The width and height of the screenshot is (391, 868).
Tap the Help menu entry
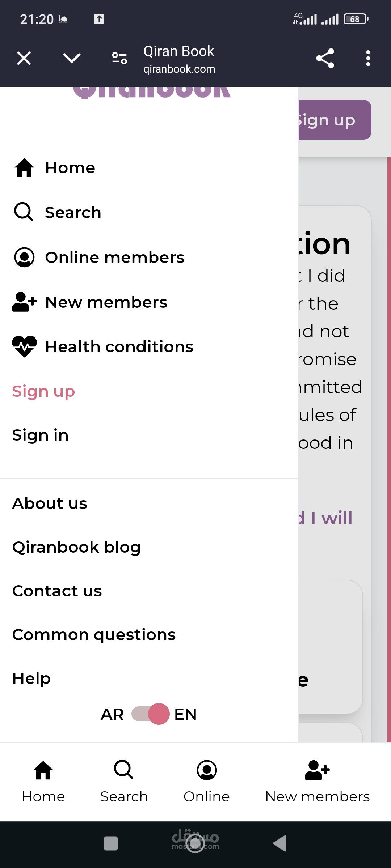click(31, 678)
